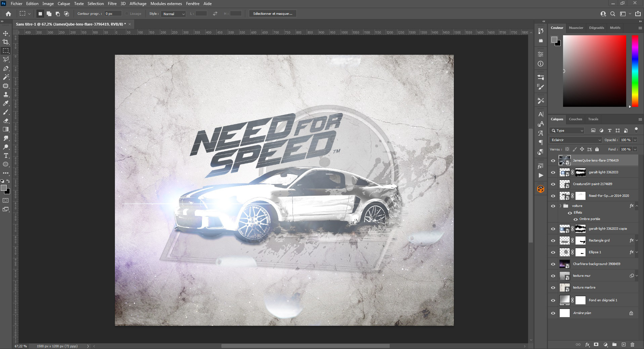Open the Fond percentage dropdown arrow
This screenshot has width=644, height=349.
(635, 149)
